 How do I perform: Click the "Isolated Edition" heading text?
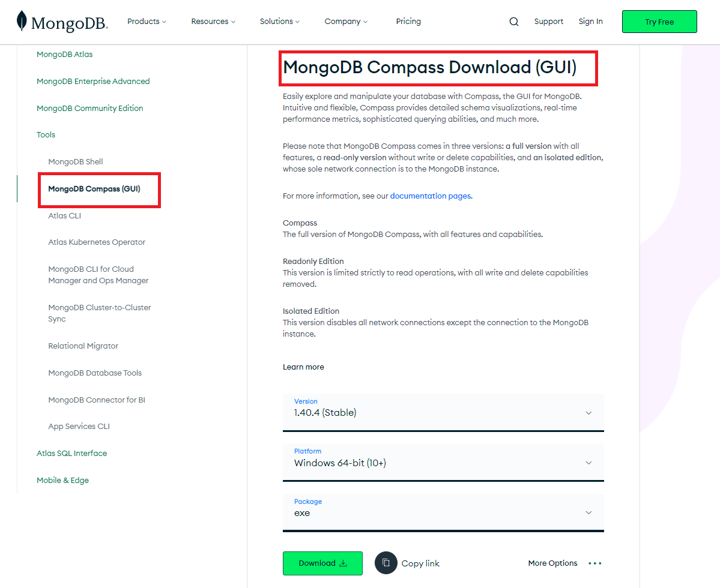(311, 311)
